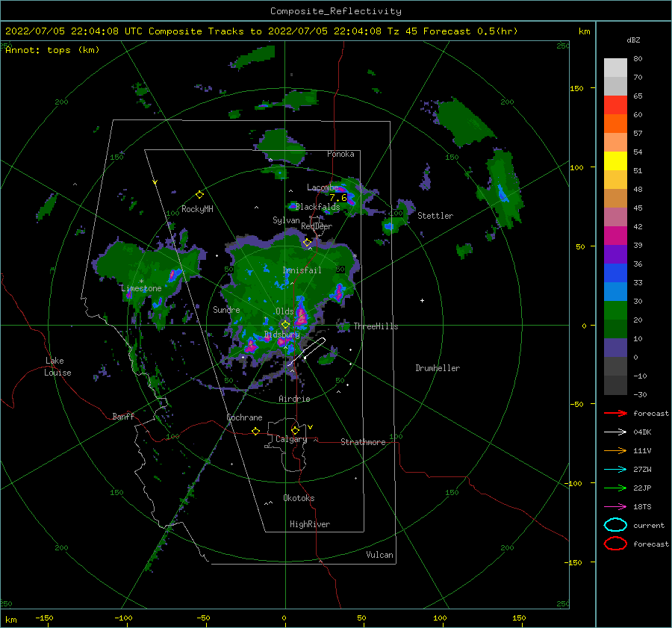Click the Limestone label
672x628 pixels.
[x=141, y=288]
